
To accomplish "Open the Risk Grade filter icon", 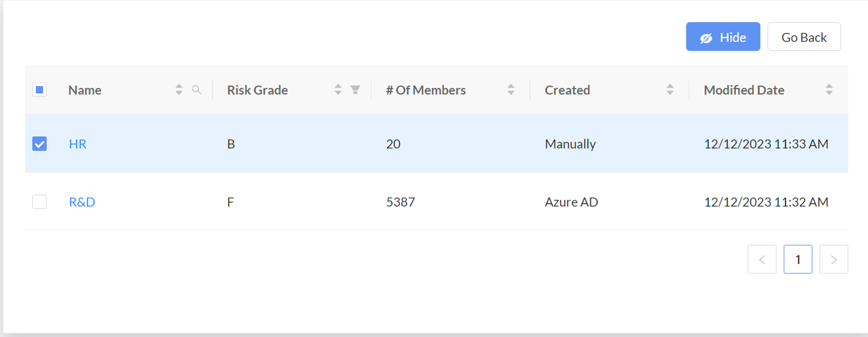I will click(x=355, y=90).
